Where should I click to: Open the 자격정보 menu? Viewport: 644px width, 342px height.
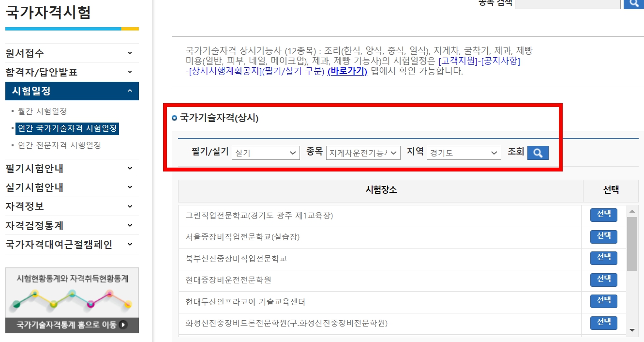(x=72, y=206)
